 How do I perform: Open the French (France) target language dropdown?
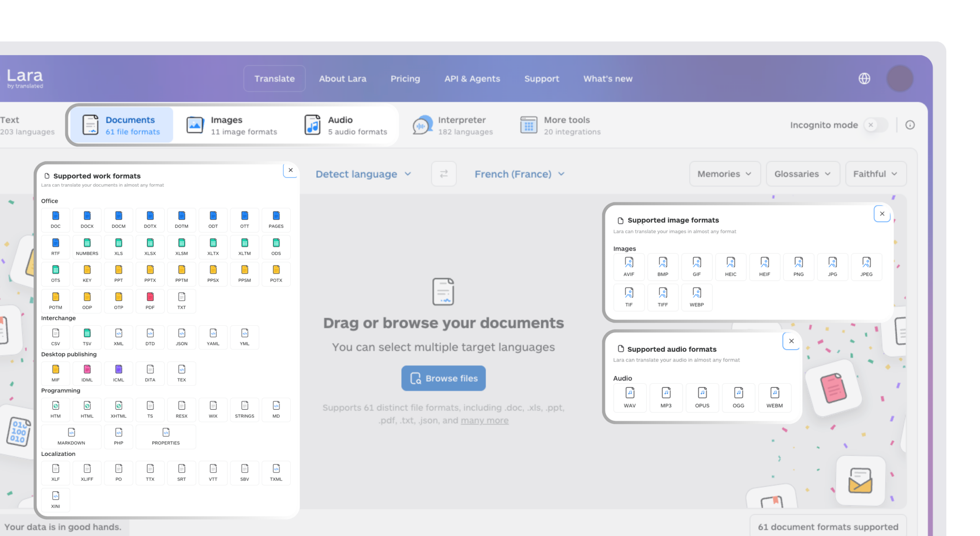coord(519,174)
